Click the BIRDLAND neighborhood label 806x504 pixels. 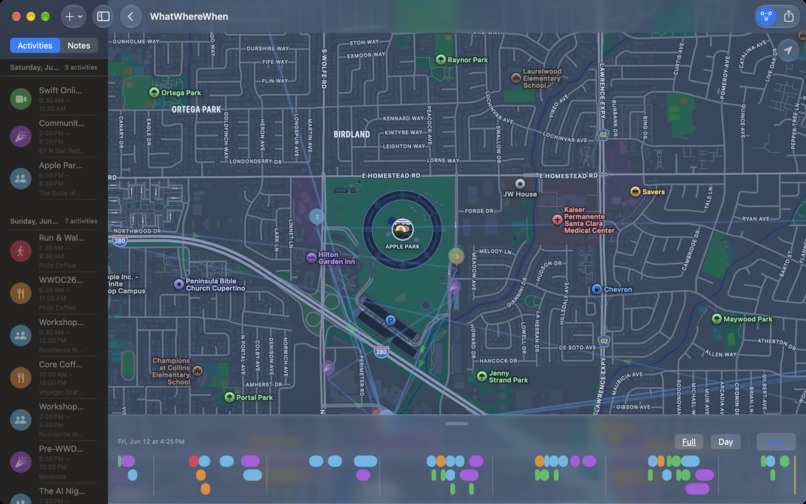[x=352, y=134]
